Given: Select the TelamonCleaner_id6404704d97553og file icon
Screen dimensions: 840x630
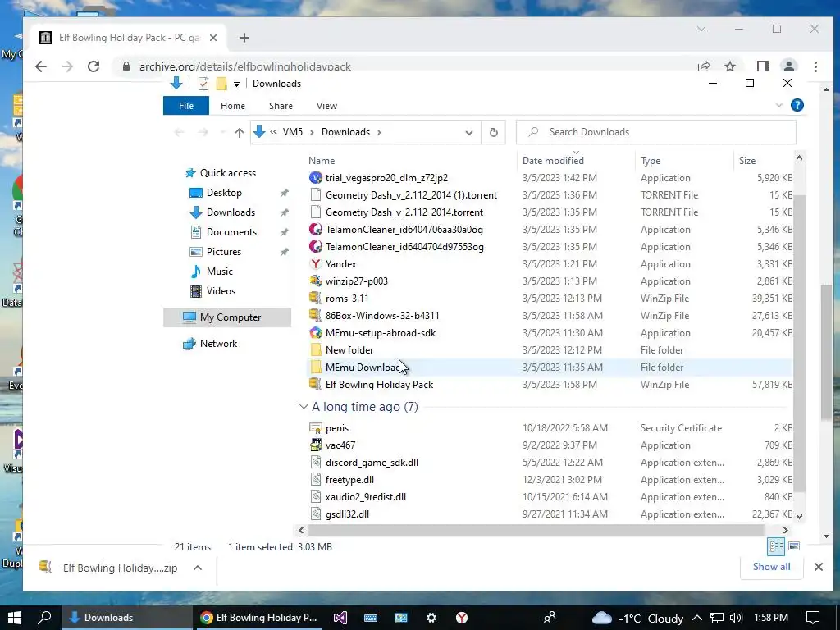Looking at the screenshot, I should [x=316, y=246].
